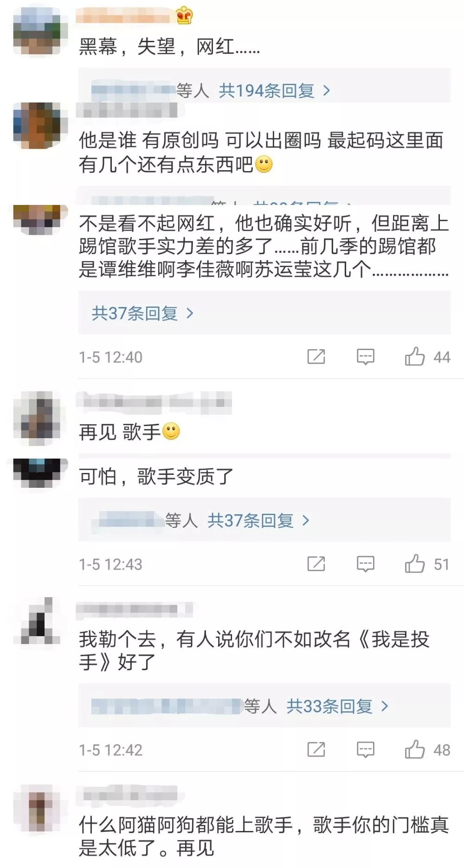This screenshot has height=868, width=464.
Task: Expand the 共33条回复 thread
Action: (x=337, y=706)
